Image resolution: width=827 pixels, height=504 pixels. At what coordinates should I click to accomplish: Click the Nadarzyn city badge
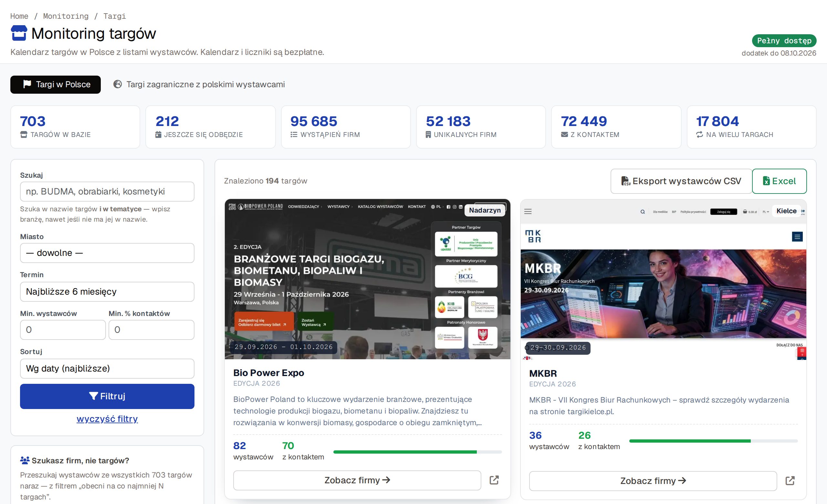tap(485, 210)
